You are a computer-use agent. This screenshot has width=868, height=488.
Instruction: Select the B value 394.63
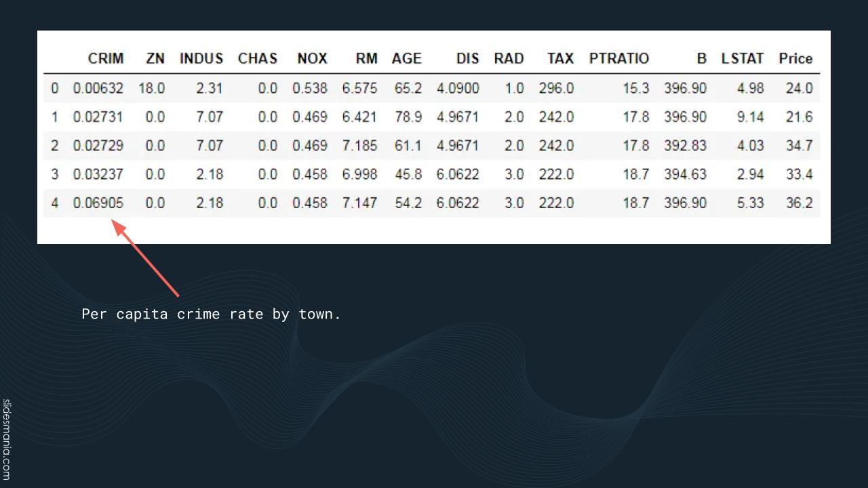pos(685,174)
